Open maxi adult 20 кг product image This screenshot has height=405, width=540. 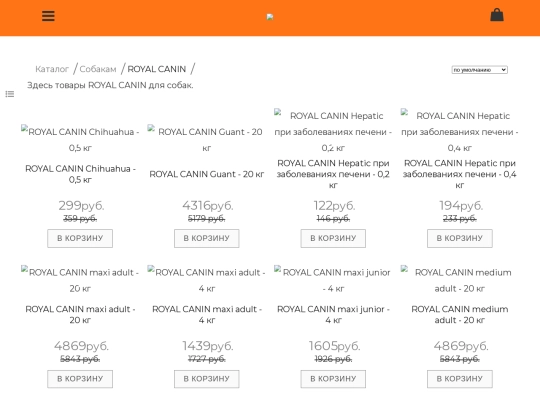[80, 280]
